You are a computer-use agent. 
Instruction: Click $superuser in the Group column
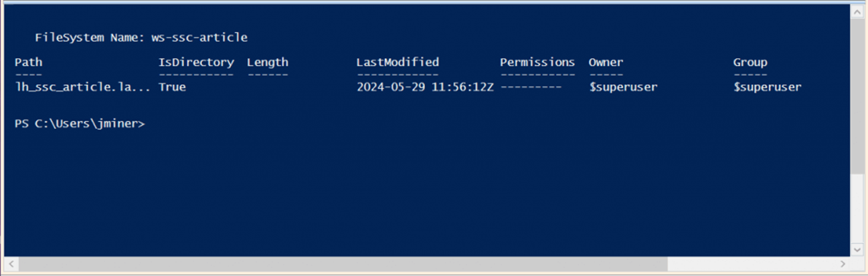pos(767,87)
